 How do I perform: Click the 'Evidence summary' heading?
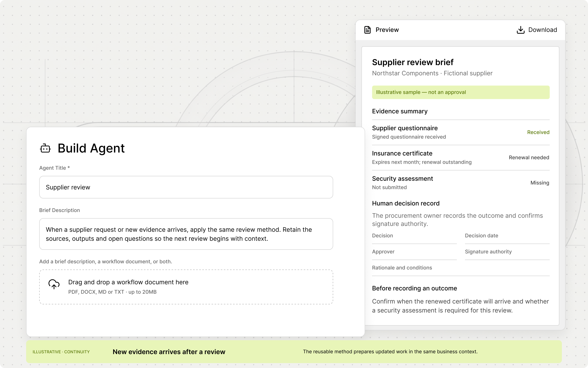point(400,111)
